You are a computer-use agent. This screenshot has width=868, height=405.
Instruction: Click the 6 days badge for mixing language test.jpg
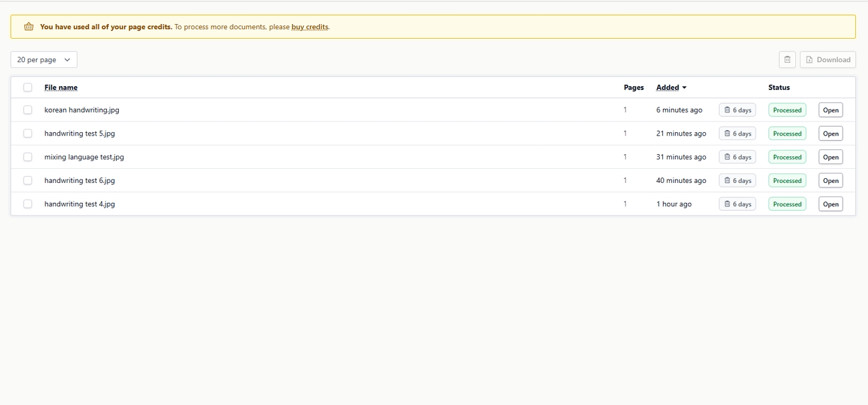[x=737, y=157]
